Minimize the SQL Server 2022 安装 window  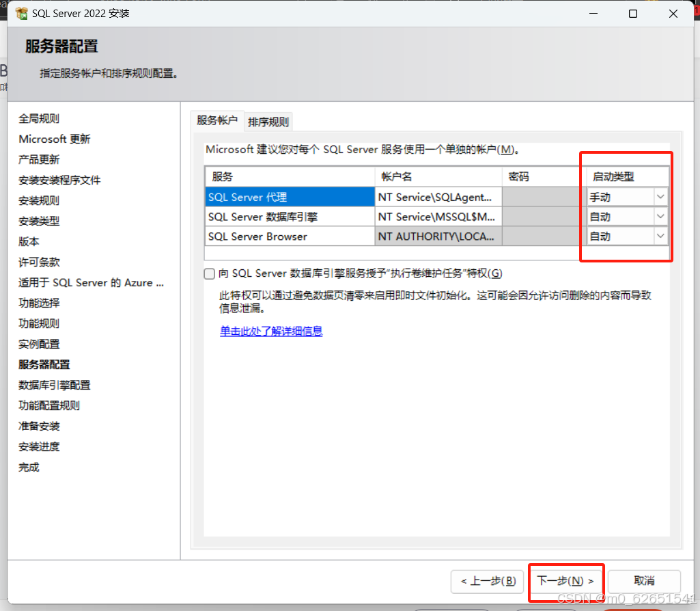point(593,14)
